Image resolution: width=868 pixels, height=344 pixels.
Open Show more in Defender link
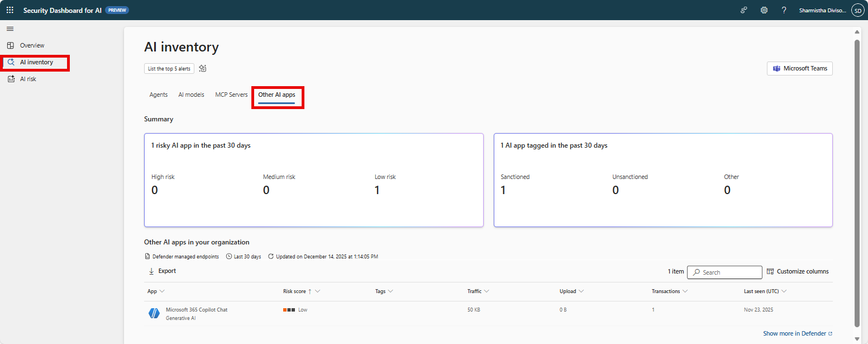point(798,333)
